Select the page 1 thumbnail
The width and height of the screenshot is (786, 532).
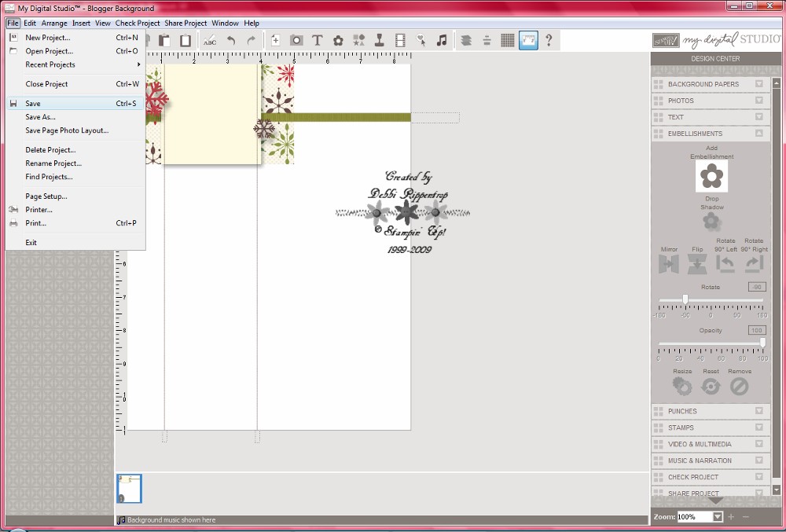(x=130, y=489)
